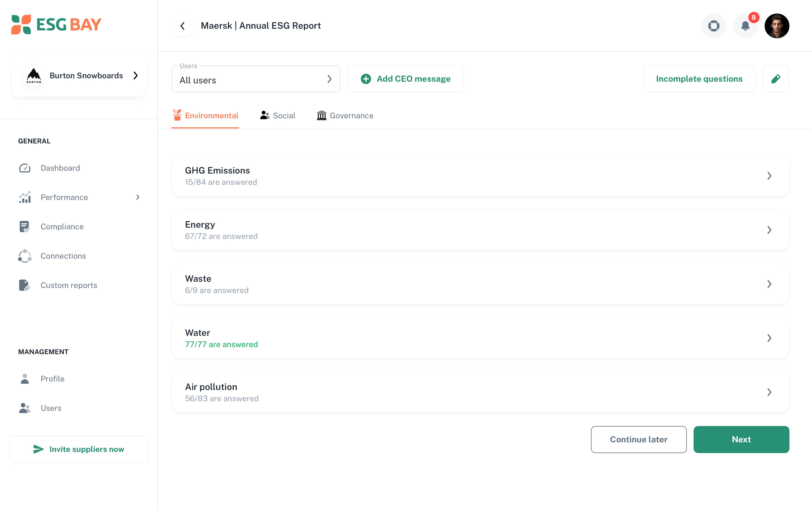Click '6/9 are answered' text
Viewport: 812px width, 510px height.
pos(217,290)
